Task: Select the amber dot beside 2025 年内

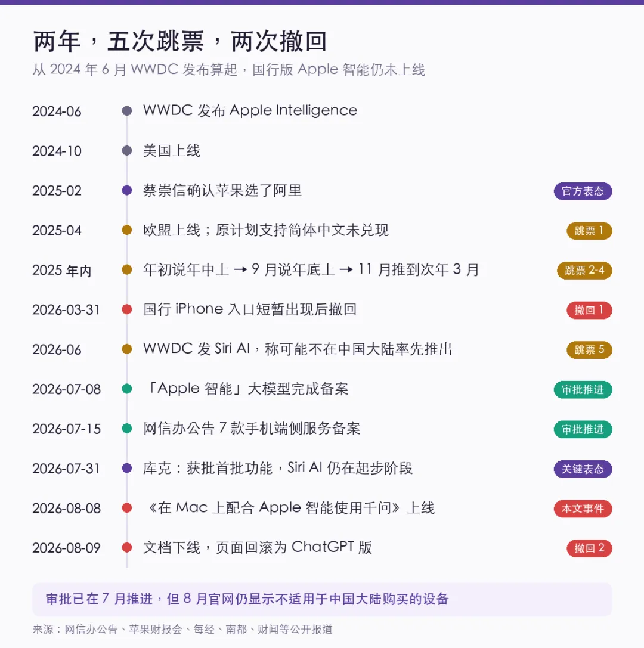Action: tap(127, 269)
